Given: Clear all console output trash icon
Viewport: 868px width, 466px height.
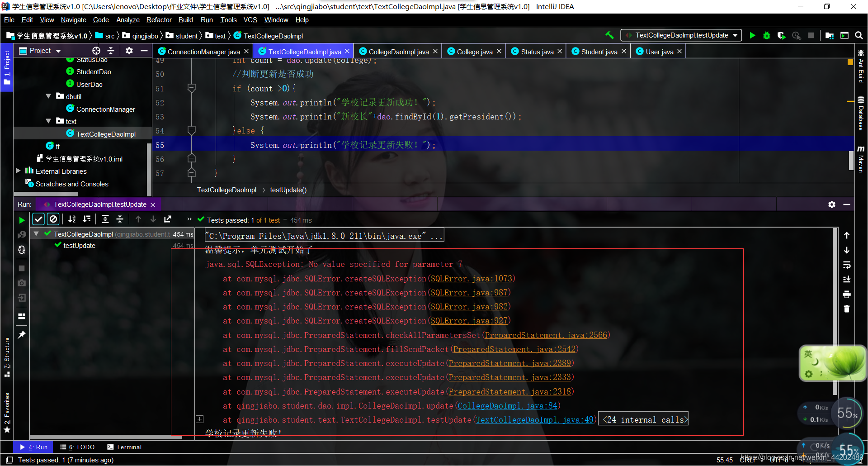Looking at the screenshot, I should pyautogui.click(x=847, y=309).
